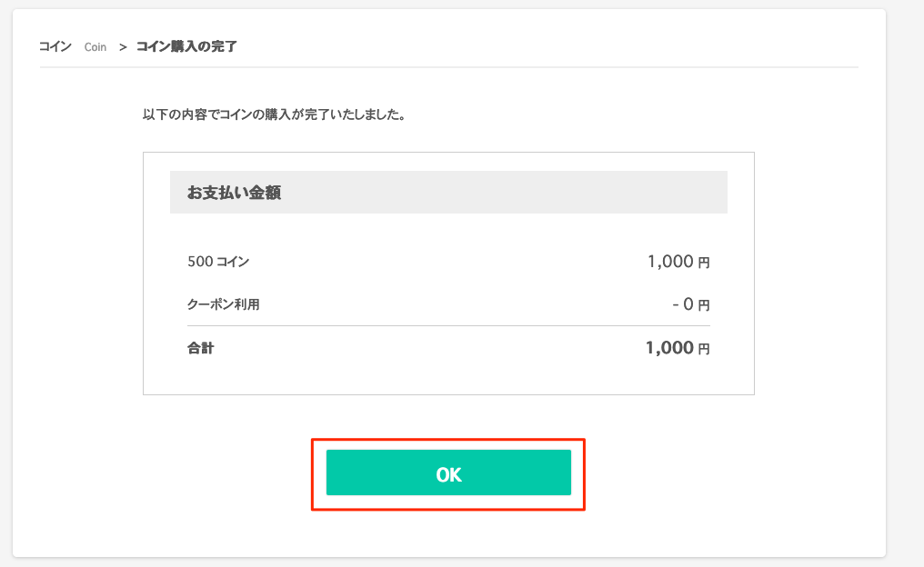This screenshot has height=567, width=924.
Task: Click the 円 unit beside the total
Action: (x=704, y=349)
